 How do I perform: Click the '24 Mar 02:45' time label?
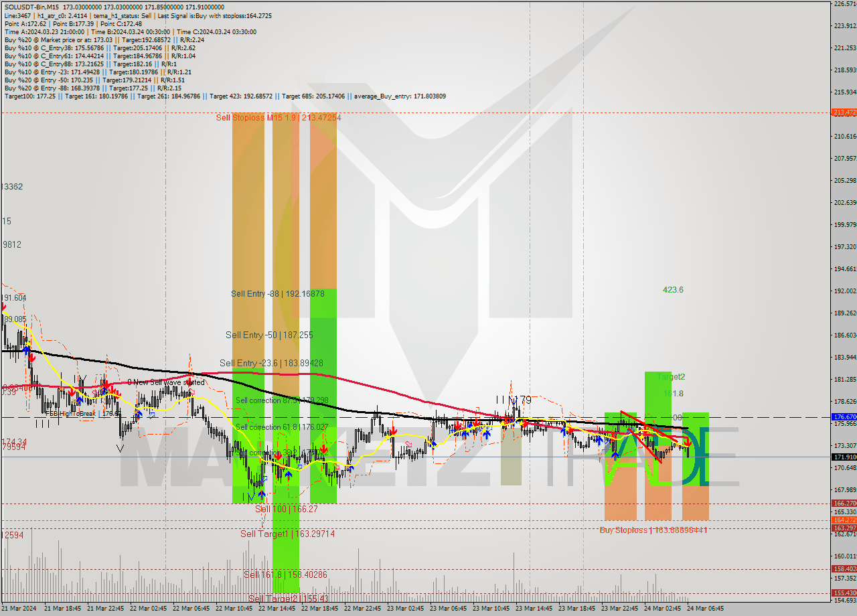tap(662, 609)
